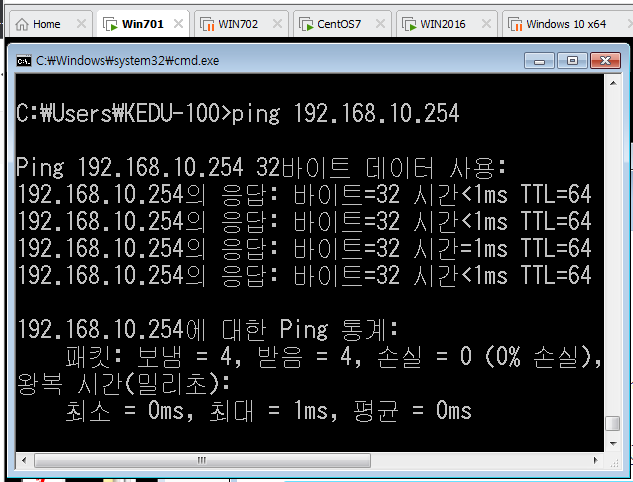Maximize the cmd.exe window
The height and width of the screenshot is (482, 633).
click(572, 61)
